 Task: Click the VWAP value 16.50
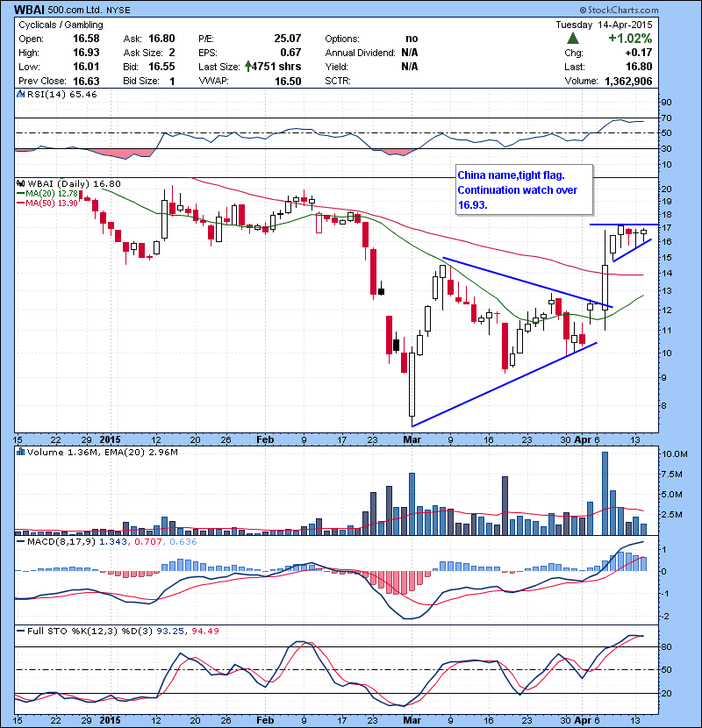[288, 82]
